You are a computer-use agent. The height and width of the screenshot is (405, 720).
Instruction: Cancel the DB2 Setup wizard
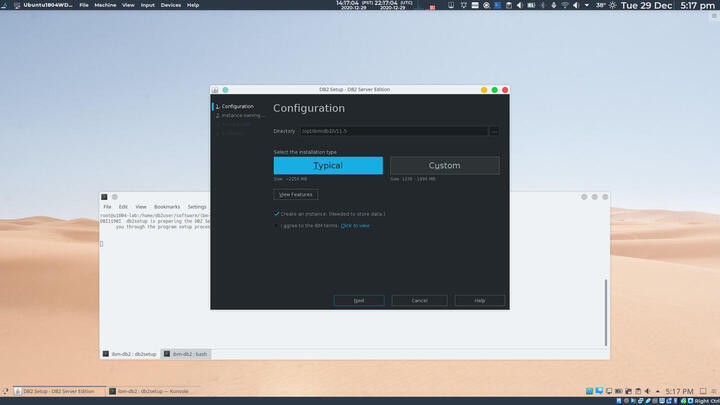click(419, 300)
